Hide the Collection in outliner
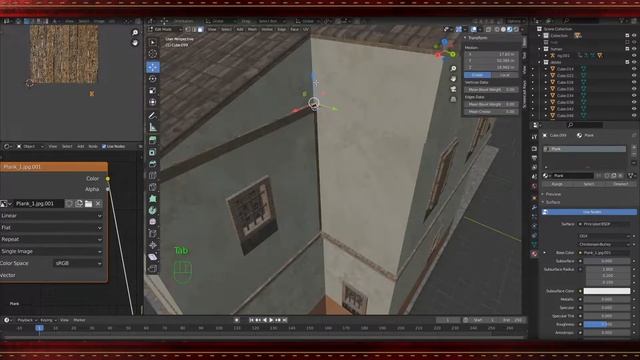 pos(634,36)
